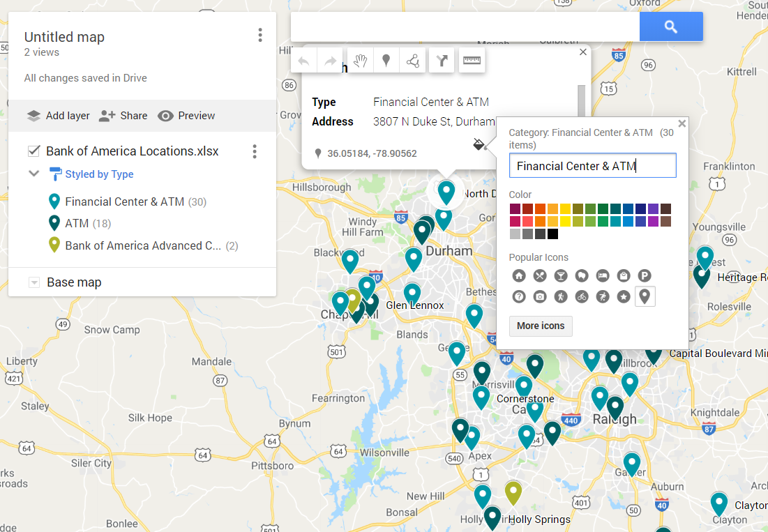
Task: Open the Bank of America layer options menu
Action: pos(255,152)
